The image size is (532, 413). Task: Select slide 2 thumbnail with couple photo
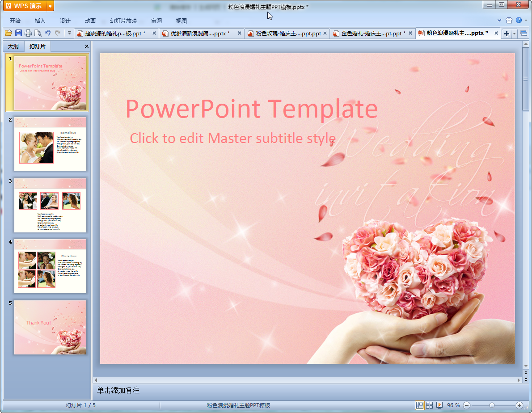[x=50, y=144]
